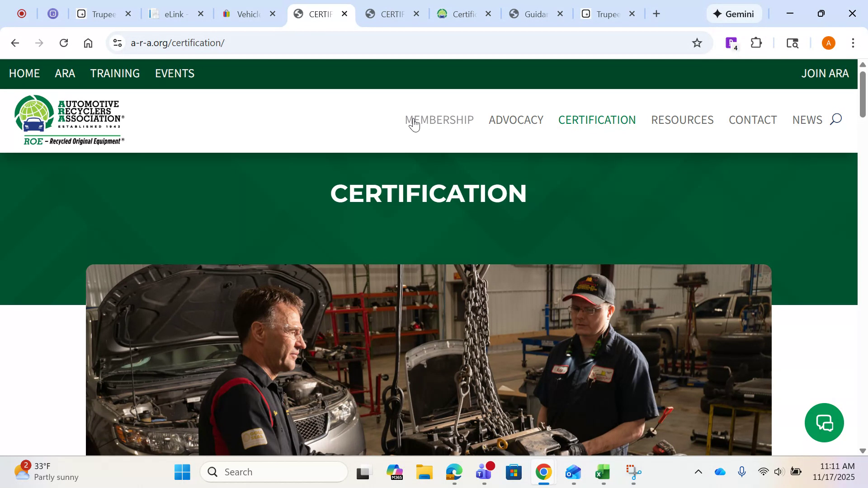
Task: Open Excel from the taskbar
Action: tap(603, 473)
